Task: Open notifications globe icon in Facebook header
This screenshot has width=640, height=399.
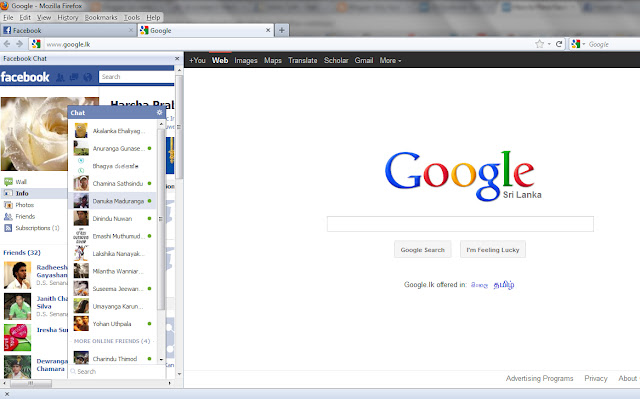Action: [88, 77]
